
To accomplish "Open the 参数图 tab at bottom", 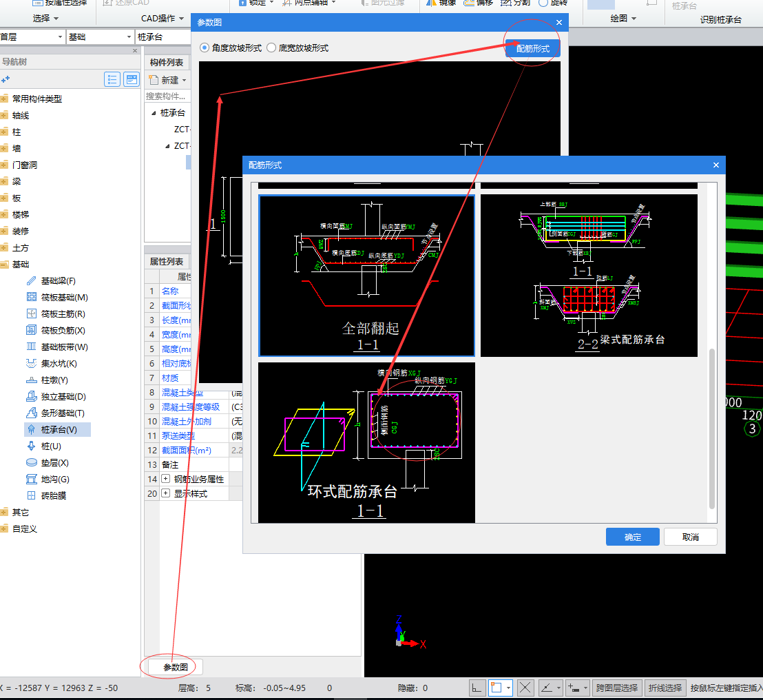I will pyautogui.click(x=176, y=667).
